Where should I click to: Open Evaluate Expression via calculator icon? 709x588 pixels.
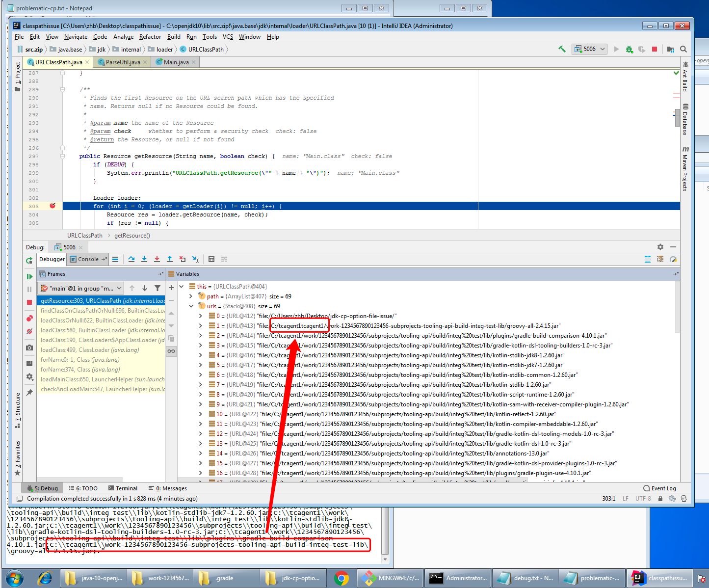point(211,259)
